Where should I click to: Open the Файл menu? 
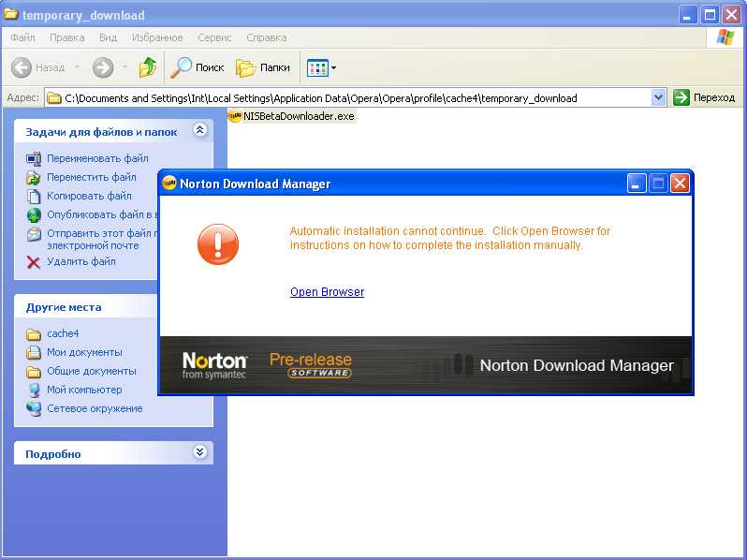pyautogui.click(x=22, y=37)
